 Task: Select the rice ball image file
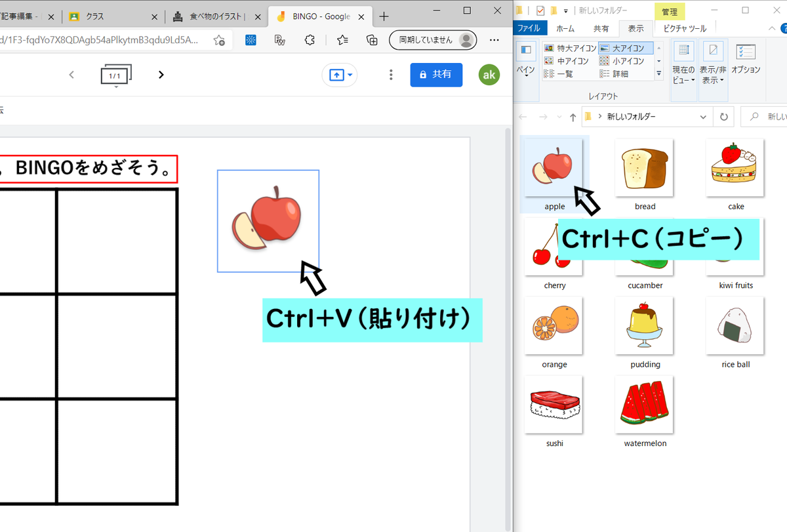[736, 325]
